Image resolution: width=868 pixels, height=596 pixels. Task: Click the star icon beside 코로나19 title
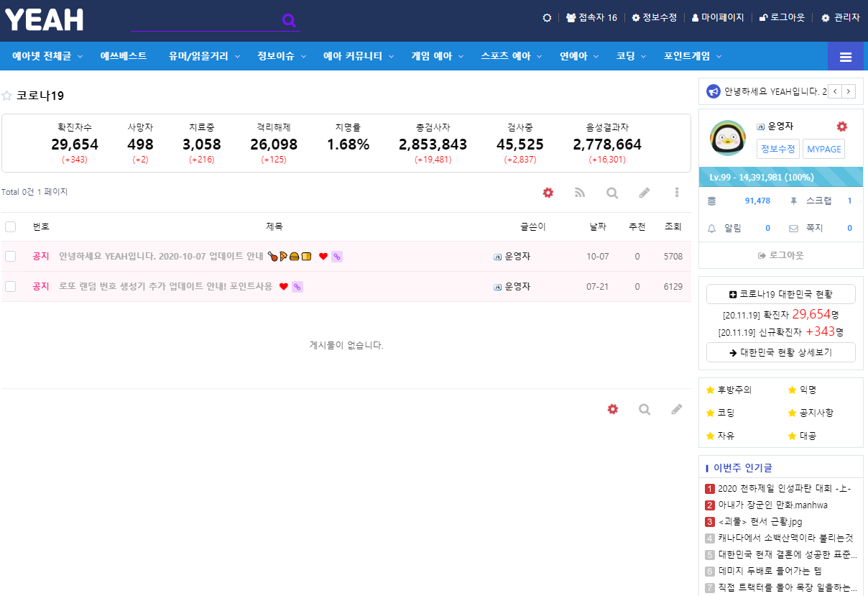[7, 96]
